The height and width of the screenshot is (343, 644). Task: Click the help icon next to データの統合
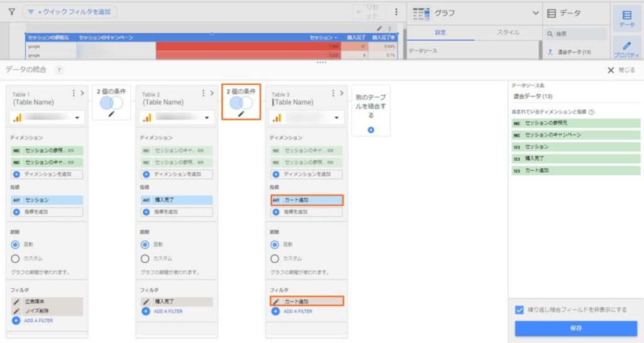59,70
